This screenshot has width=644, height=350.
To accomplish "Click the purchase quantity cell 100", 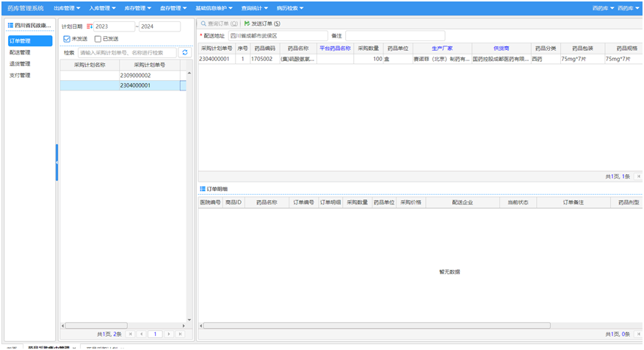I will coord(369,60).
